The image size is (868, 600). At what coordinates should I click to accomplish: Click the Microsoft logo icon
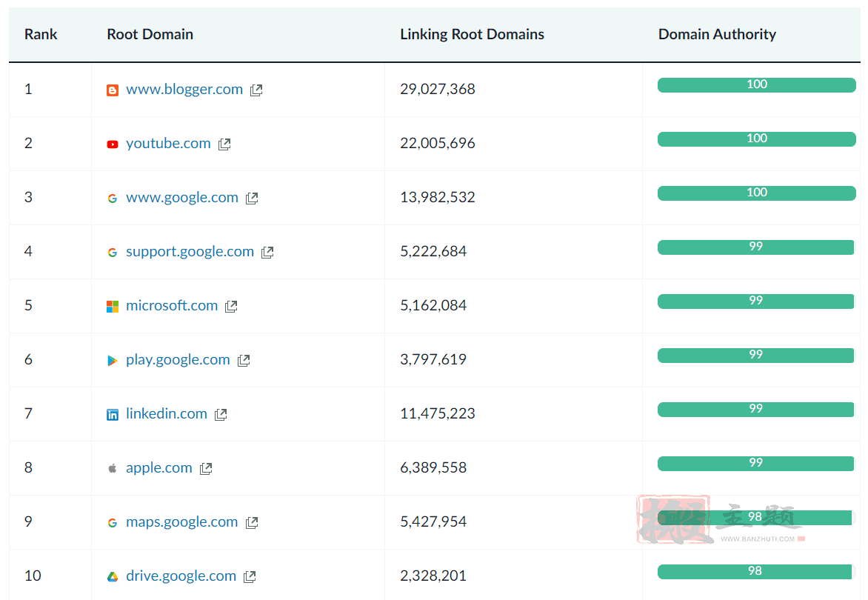[113, 307]
